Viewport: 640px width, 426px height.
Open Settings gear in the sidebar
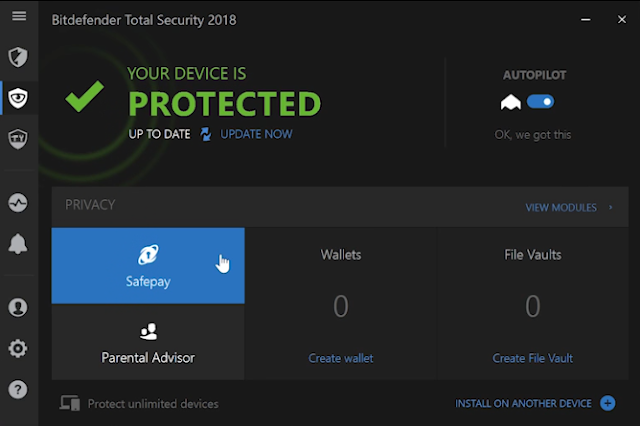[18, 348]
